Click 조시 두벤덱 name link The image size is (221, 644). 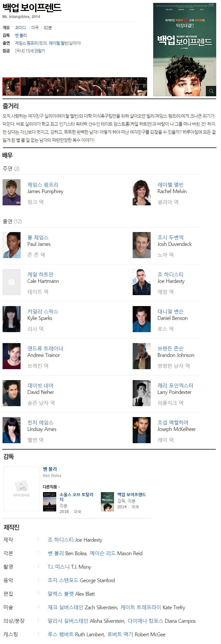tap(171, 238)
